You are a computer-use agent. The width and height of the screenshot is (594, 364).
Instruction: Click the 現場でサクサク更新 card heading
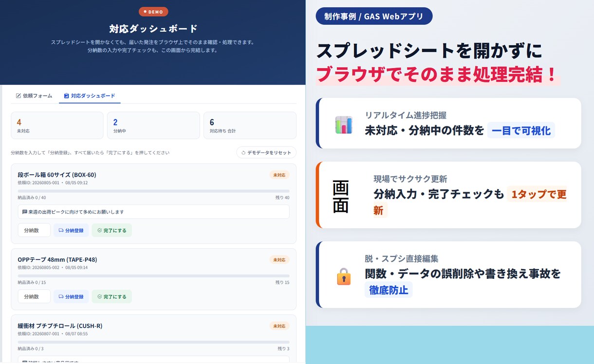coord(410,179)
